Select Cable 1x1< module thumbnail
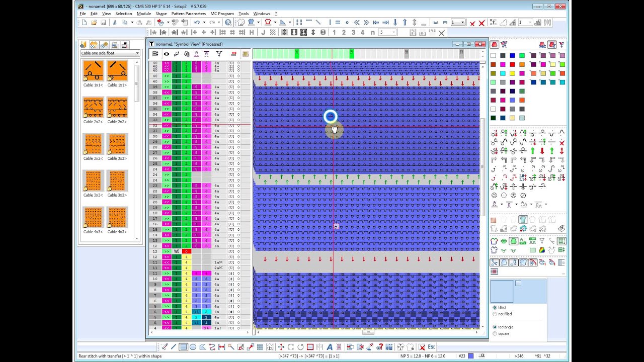The height and width of the screenshot is (362, 644). [x=94, y=71]
